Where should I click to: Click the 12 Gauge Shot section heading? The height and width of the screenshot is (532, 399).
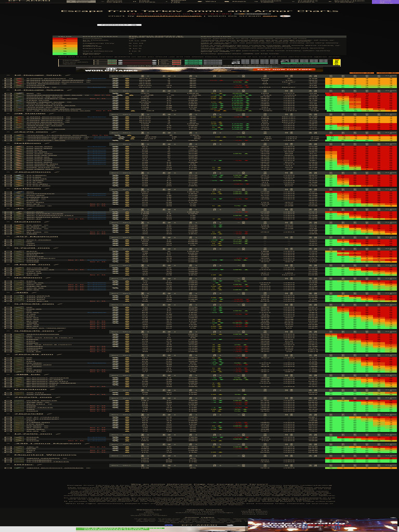coord(38,75)
